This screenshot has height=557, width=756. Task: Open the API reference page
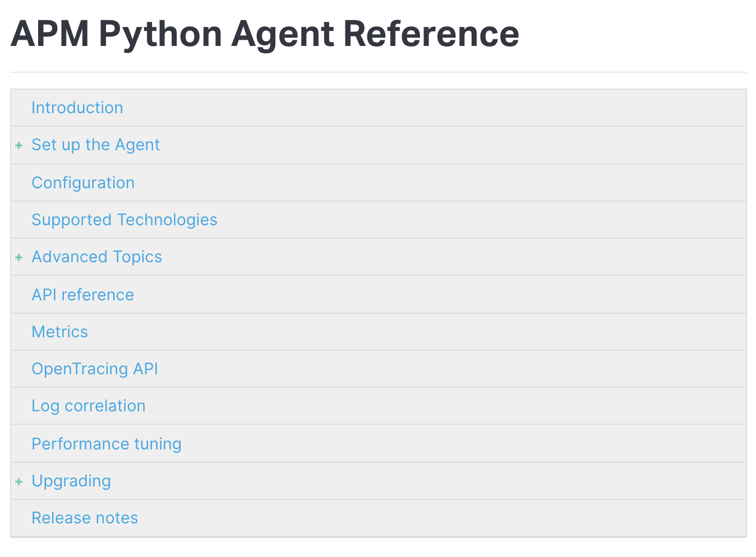82,295
